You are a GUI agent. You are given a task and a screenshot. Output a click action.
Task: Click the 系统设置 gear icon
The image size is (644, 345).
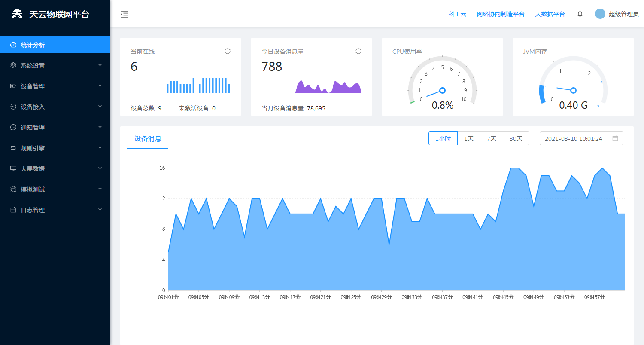tap(13, 65)
